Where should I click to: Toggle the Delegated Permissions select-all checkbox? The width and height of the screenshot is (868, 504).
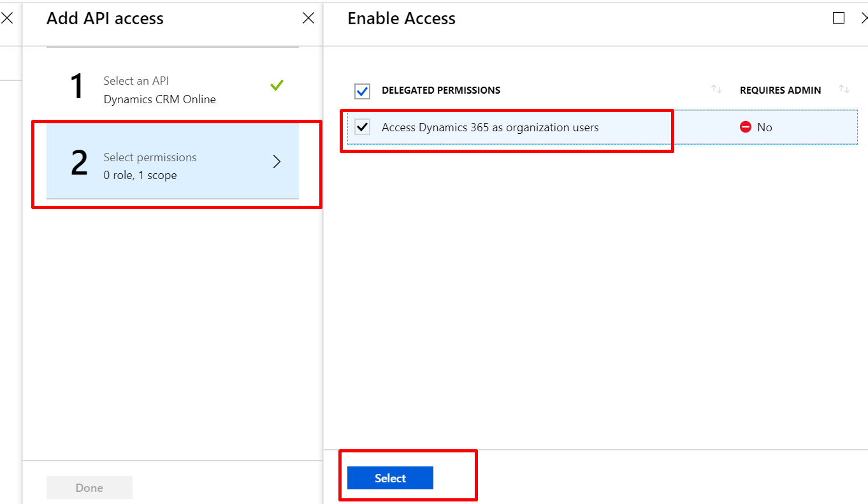363,91
